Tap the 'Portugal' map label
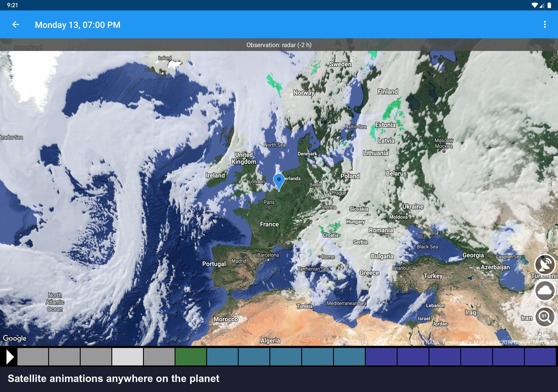558x392 pixels. coord(214,264)
